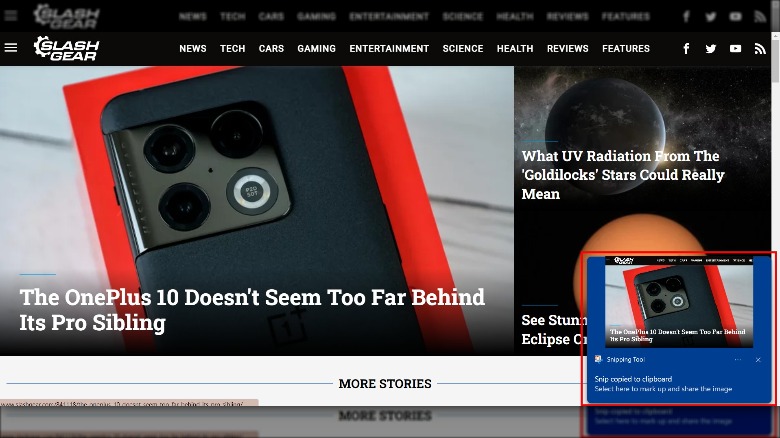Click the SlashGear logo
This screenshot has width=780, height=438.
(67, 48)
